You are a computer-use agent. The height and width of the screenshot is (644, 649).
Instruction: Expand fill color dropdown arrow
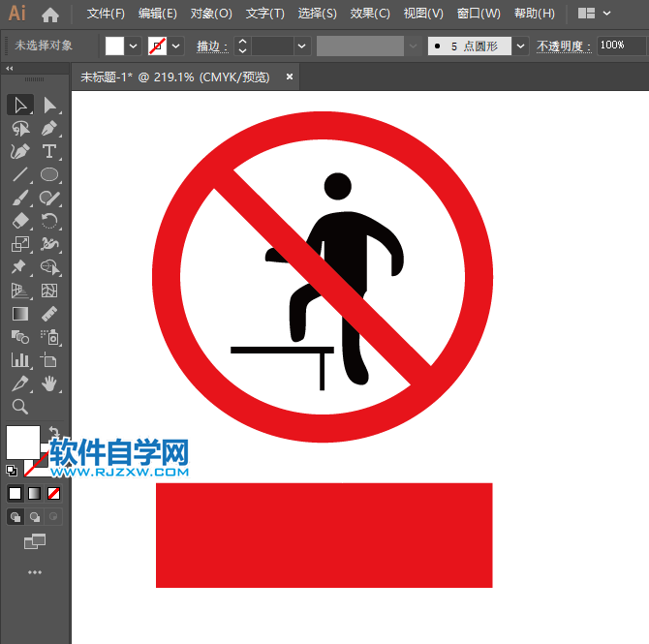pyautogui.click(x=134, y=46)
